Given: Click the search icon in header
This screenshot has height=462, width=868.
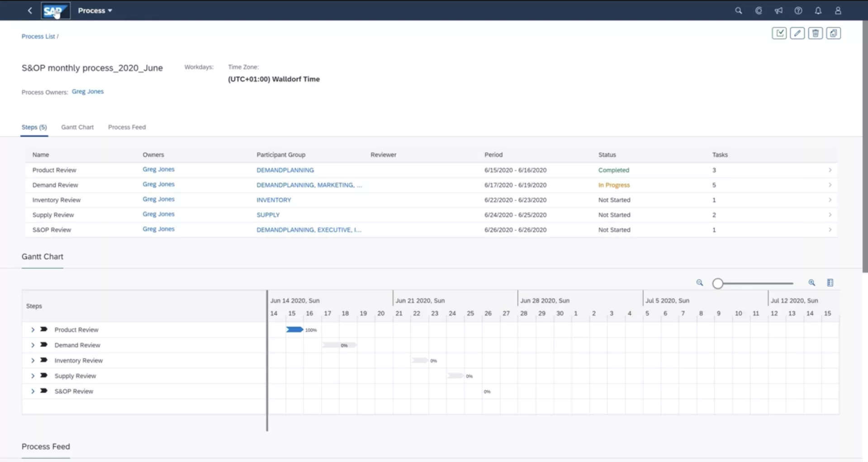Looking at the screenshot, I should 738,10.
